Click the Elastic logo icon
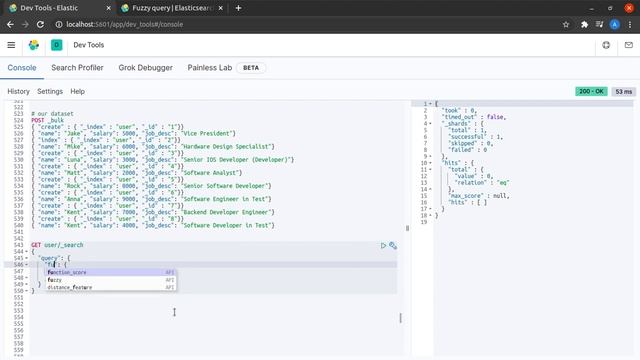The height and width of the screenshot is (360, 640). point(34,45)
